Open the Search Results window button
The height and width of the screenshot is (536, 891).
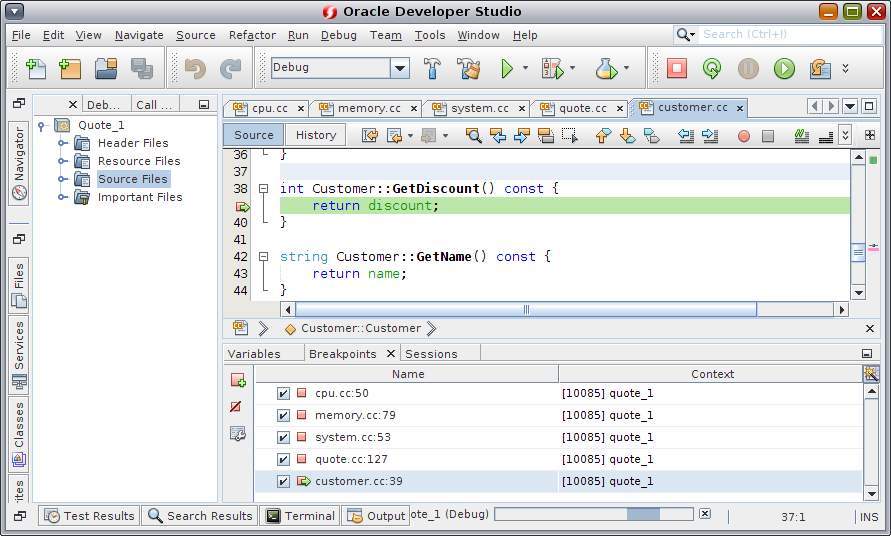[199, 516]
